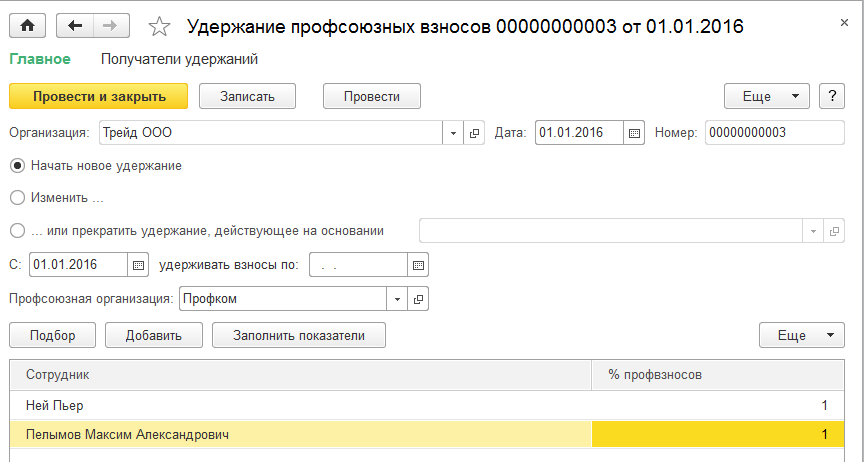Add document to favorites with star
This screenshot has height=462, width=864.
160,27
